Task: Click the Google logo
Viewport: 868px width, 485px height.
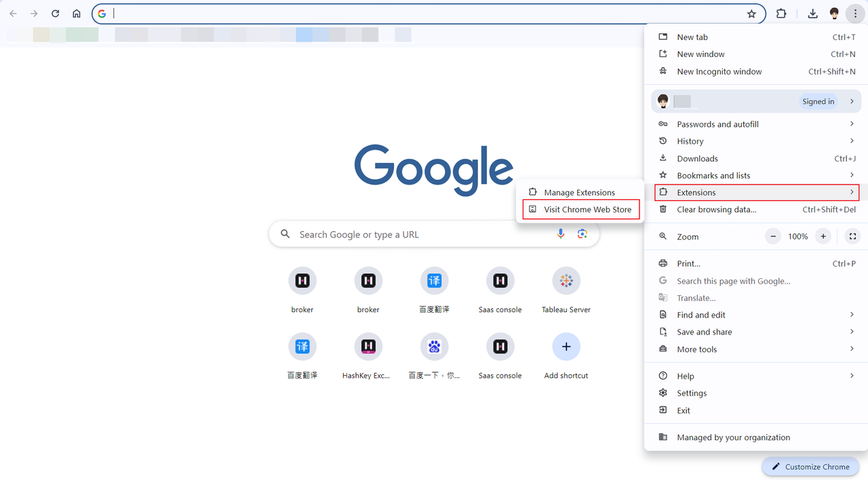Action: pos(434,170)
